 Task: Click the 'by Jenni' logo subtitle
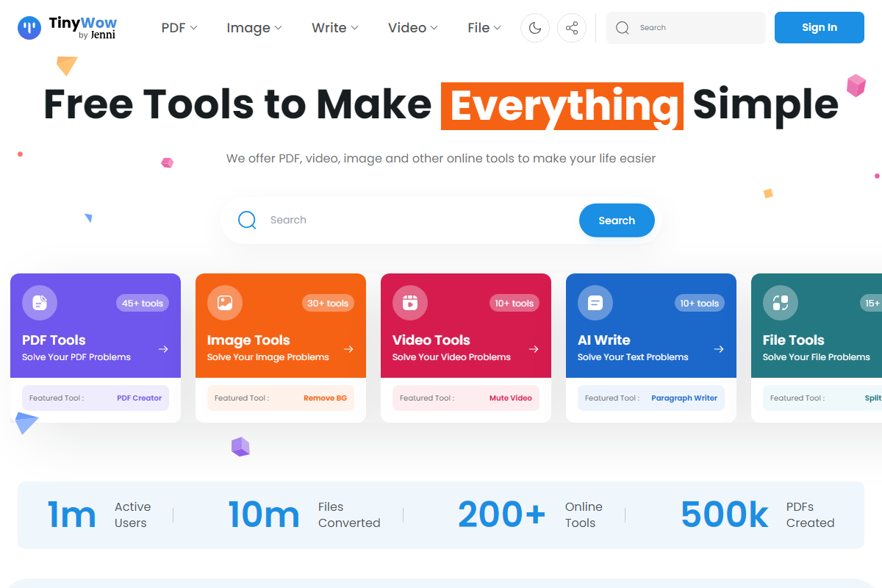coord(97,35)
